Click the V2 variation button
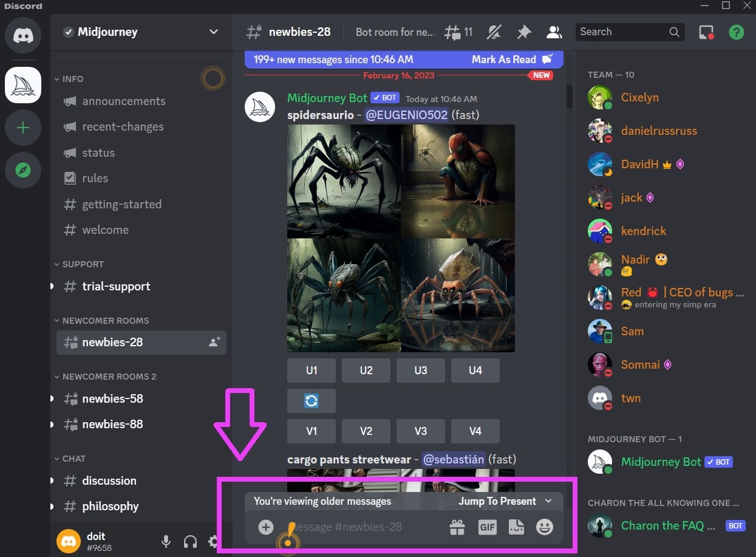This screenshot has width=756, height=557. pyautogui.click(x=366, y=431)
